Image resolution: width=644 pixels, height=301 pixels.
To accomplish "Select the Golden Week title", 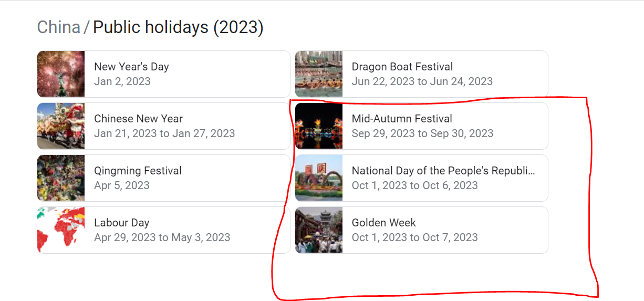I will (x=383, y=223).
